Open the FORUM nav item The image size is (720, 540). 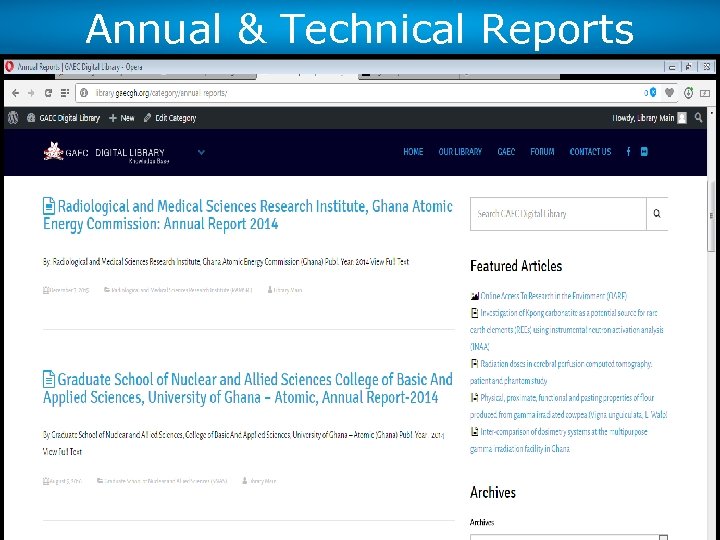(542, 152)
